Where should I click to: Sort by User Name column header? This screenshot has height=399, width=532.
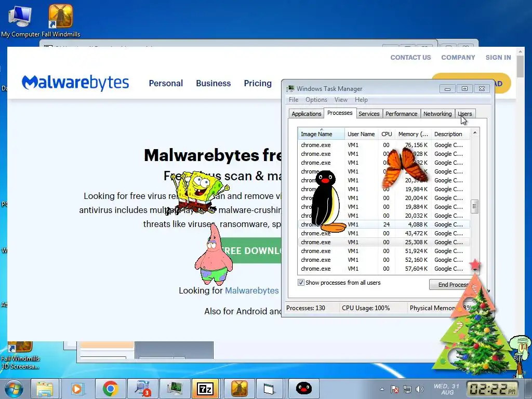click(361, 134)
